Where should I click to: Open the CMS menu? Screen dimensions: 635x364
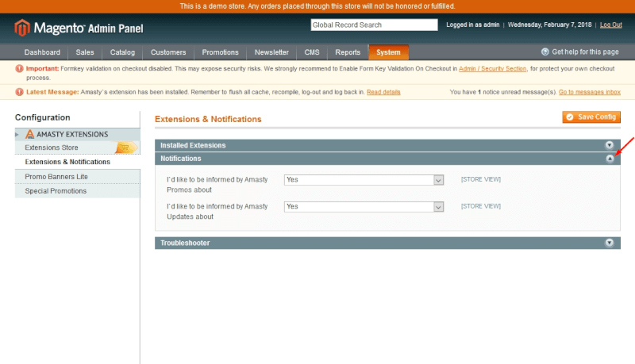(312, 52)
